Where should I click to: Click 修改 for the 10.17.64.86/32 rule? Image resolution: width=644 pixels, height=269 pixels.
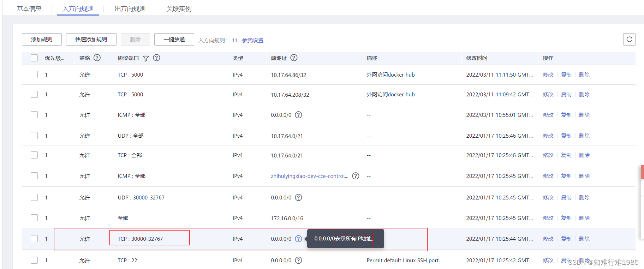pyautogui.click(x=548, y=74)
